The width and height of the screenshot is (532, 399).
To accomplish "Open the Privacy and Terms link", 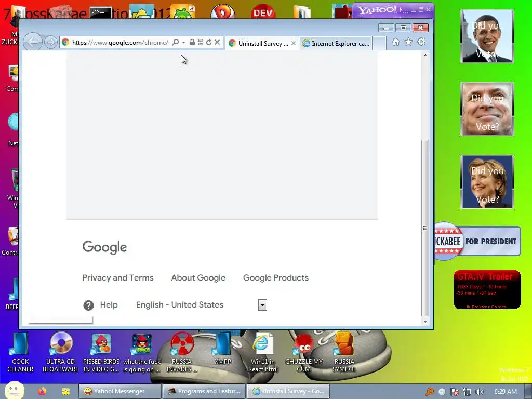I will click(x=118, y=278).
